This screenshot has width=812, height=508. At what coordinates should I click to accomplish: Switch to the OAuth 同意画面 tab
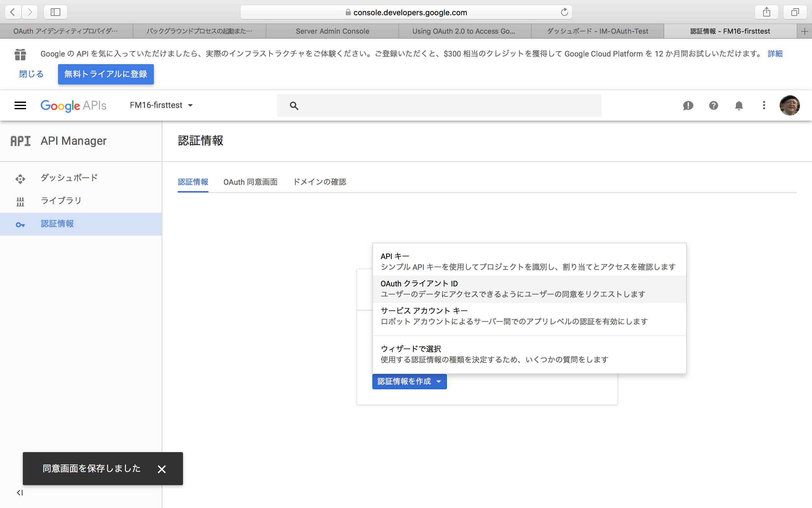click(x=250, y=182)
